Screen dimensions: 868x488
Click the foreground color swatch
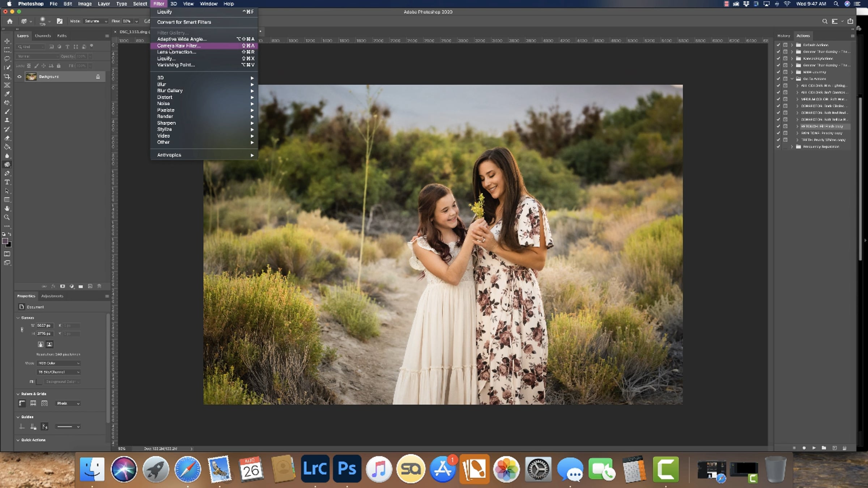(x=5, y=241)
